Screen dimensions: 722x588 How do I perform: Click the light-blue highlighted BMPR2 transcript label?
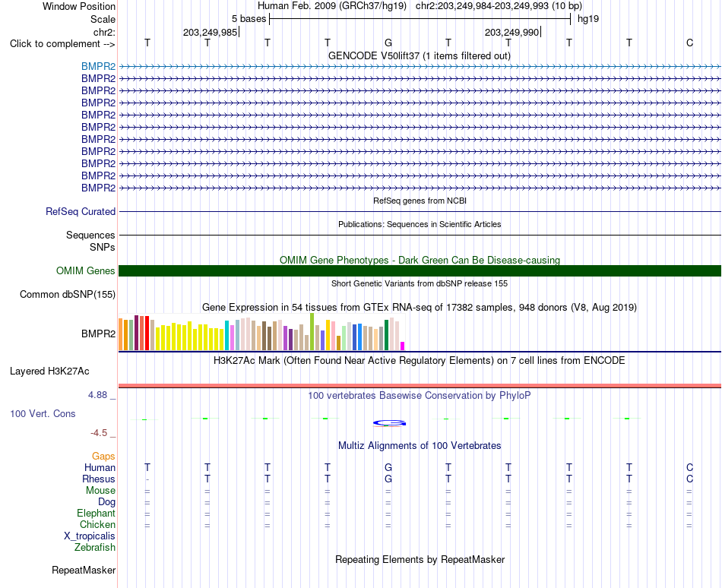(98, 66)
